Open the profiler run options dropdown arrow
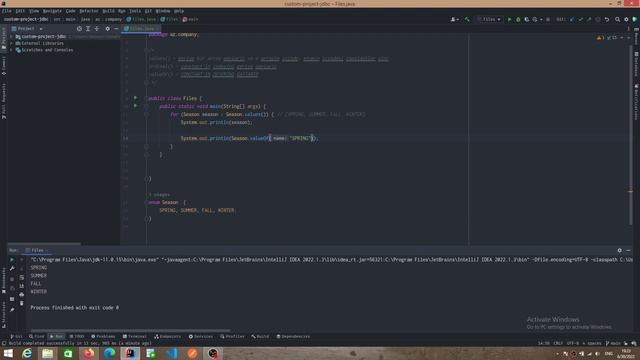The image size is (640, 360). (x=541, y=19)
